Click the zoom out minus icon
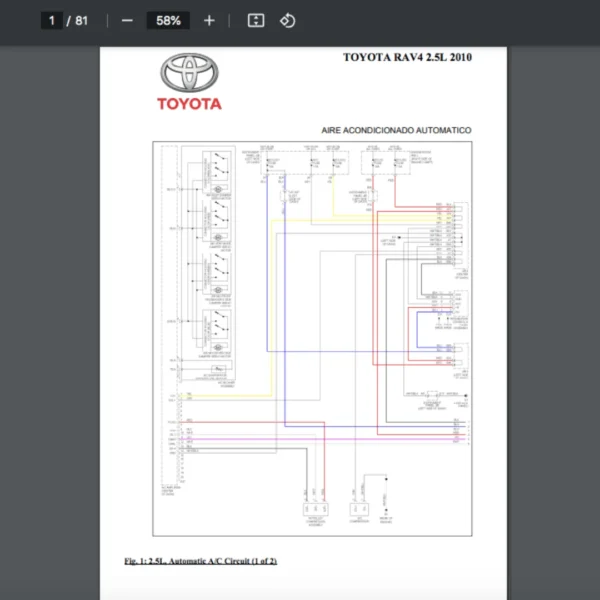Image resolution: width=600 pixels, height=600 pixels. tap(127, 21)
